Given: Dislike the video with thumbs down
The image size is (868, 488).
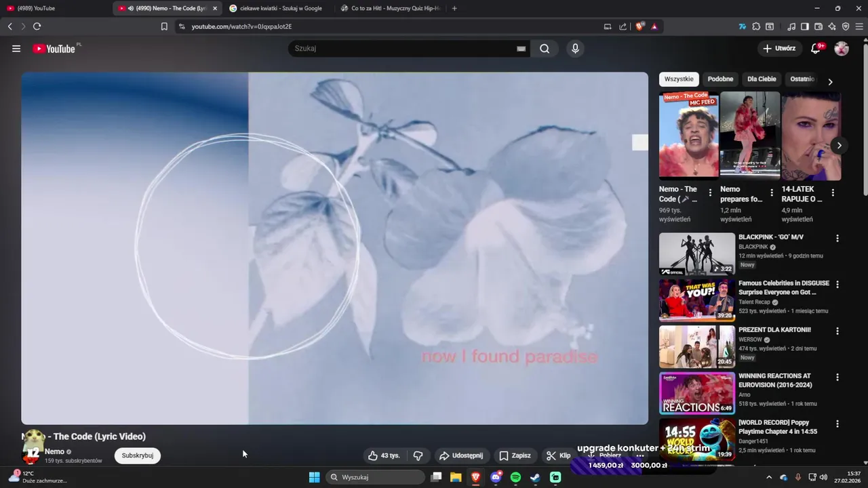Looking at the screenshot, I should (x=418, y=455).
